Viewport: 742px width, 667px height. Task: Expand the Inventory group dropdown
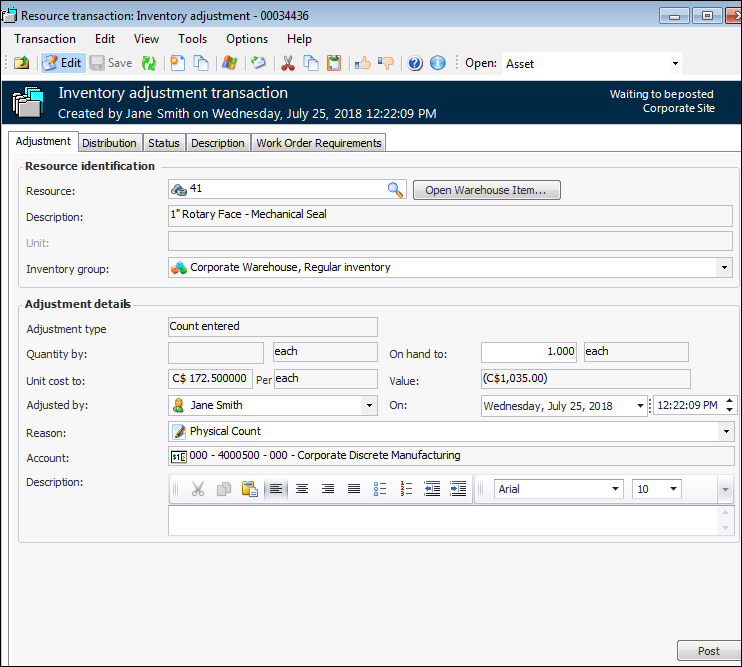(x=724, y=268)
